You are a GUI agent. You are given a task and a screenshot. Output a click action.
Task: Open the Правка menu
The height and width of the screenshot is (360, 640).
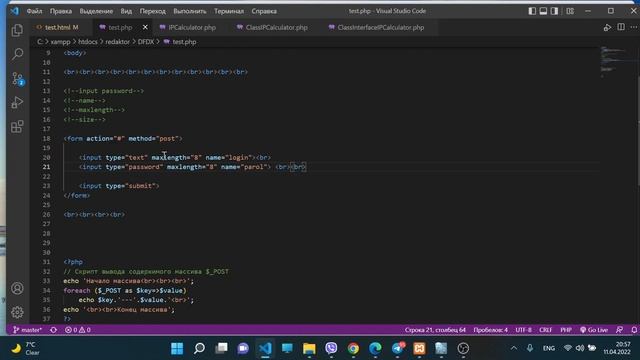pos(61,11)
